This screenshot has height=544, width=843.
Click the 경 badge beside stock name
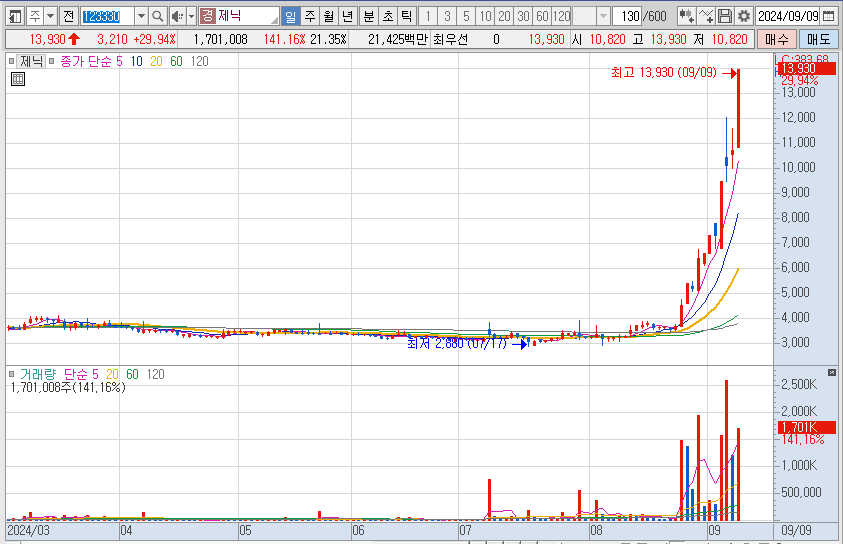coord(207,16)
